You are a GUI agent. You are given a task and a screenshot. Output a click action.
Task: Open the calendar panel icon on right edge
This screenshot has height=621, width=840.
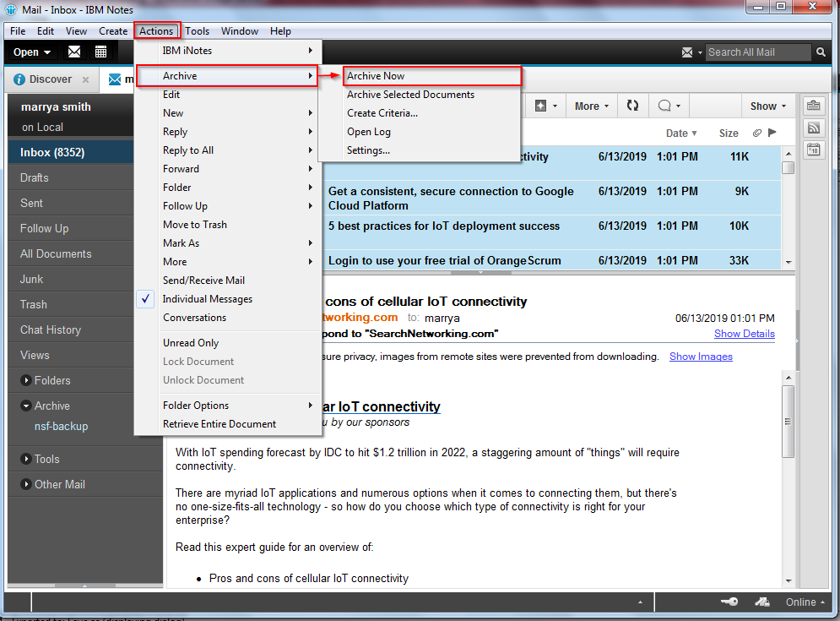click(x=813, y=150)
